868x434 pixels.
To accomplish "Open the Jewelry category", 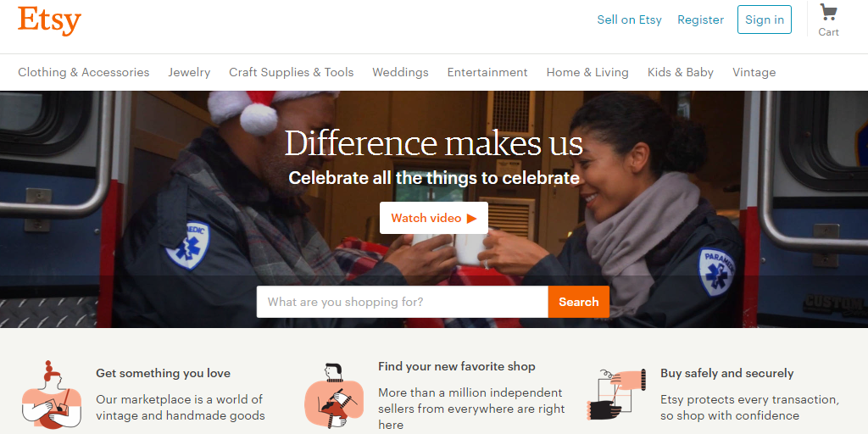I will tap(189, 72).
